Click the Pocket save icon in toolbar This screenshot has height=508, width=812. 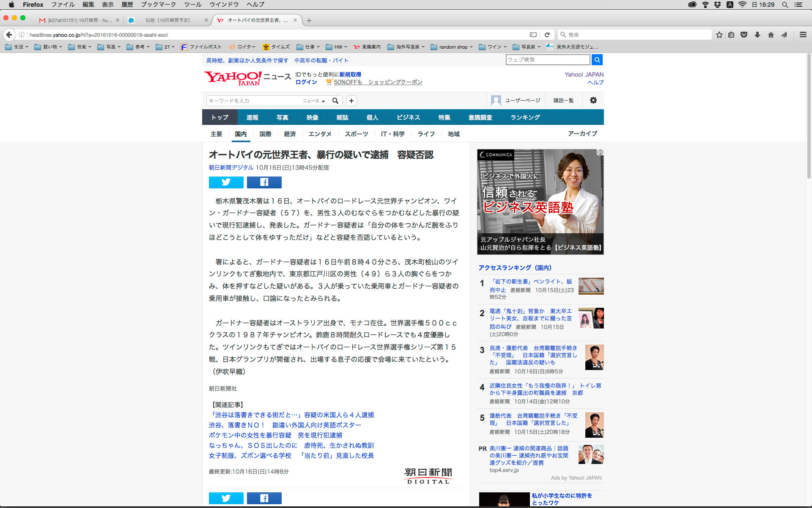(x=744, y=35)
